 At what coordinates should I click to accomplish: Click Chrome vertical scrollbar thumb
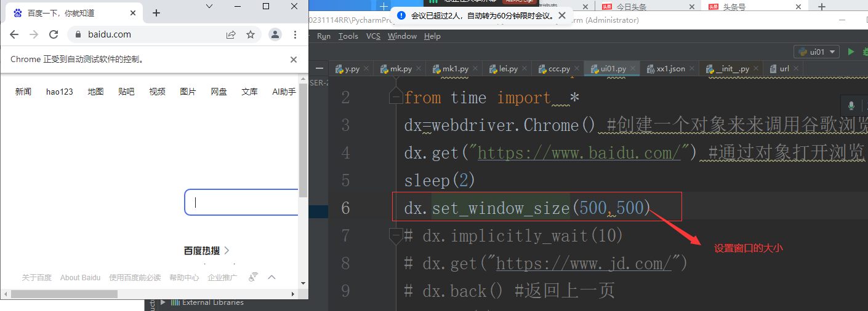[303, 140]
